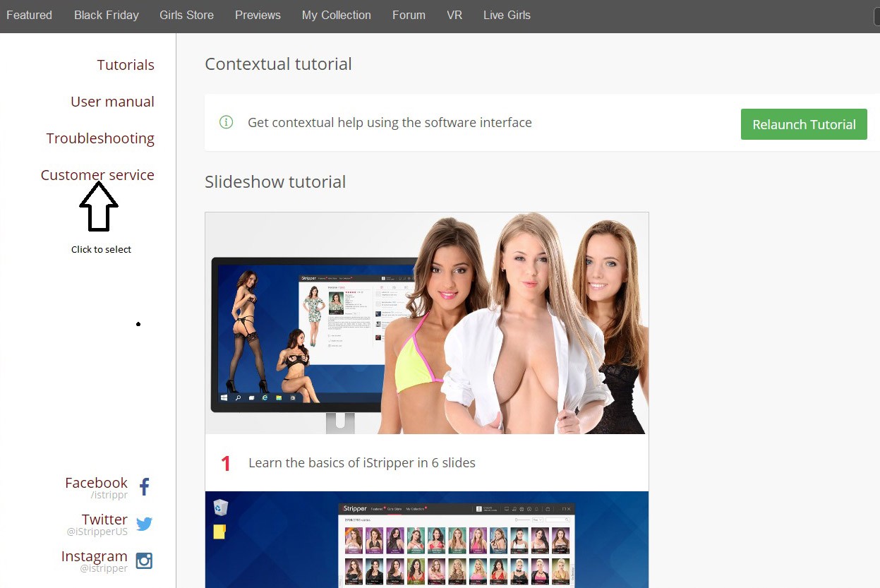Viewport: 880px width, 588px height.
Task: Open the Featured menu item
Action: click(x=29, y=15)
